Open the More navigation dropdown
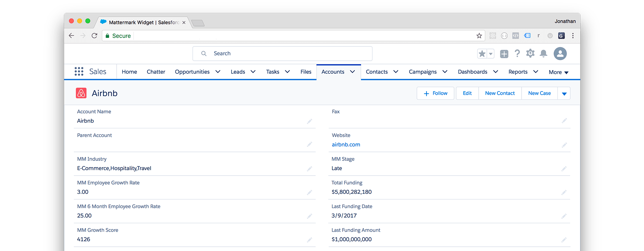Image resolution: width=644 pixels, height=251 pixels. pos(558,72)
